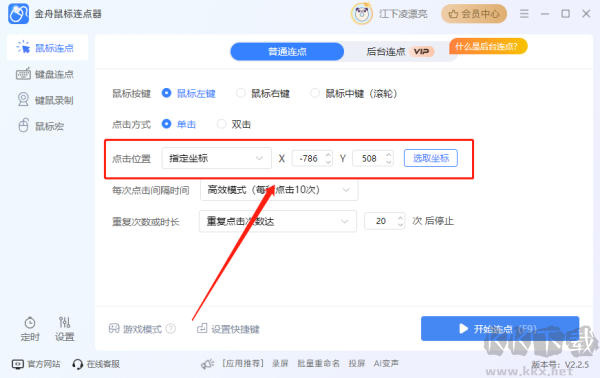Click the version text V2.2.5
600x378 pixels.
(577, 364)
